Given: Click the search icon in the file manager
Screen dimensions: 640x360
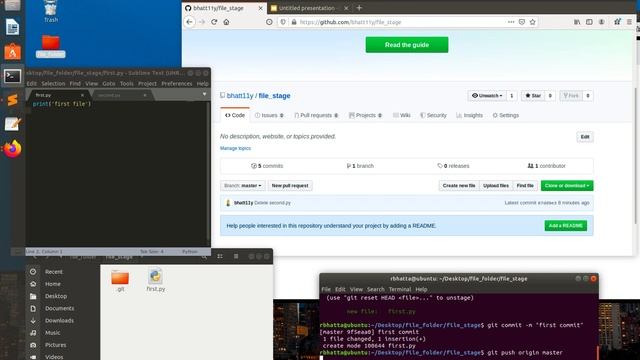Looking at the screenshot, I should (x=204, y=256).
